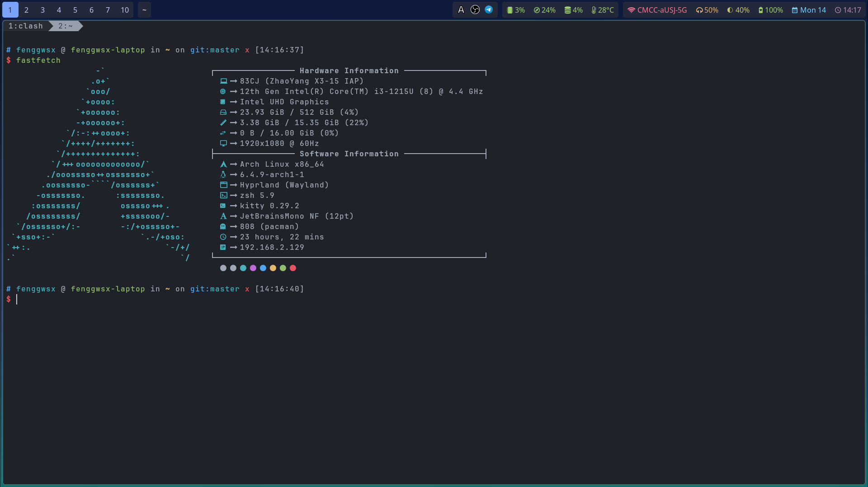Click the red color dot
The width and height of the screenshot is (868, 487).
pyautogui.click(x=293, y=268)
